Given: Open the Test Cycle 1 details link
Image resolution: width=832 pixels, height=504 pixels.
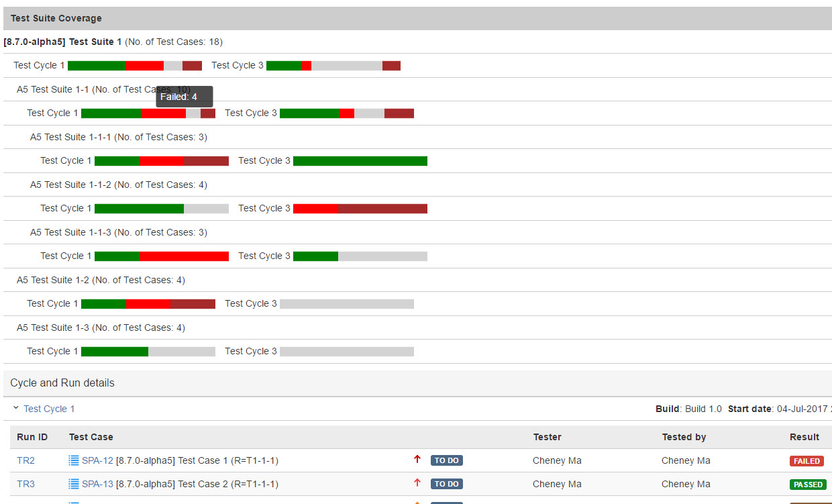Looking at the screenshot, I should point(49,409).
